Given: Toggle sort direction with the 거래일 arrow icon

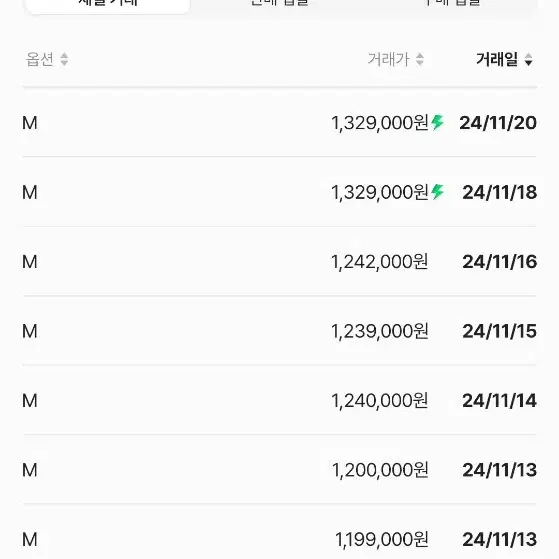Looking at the screenshot, I should 528,60.
